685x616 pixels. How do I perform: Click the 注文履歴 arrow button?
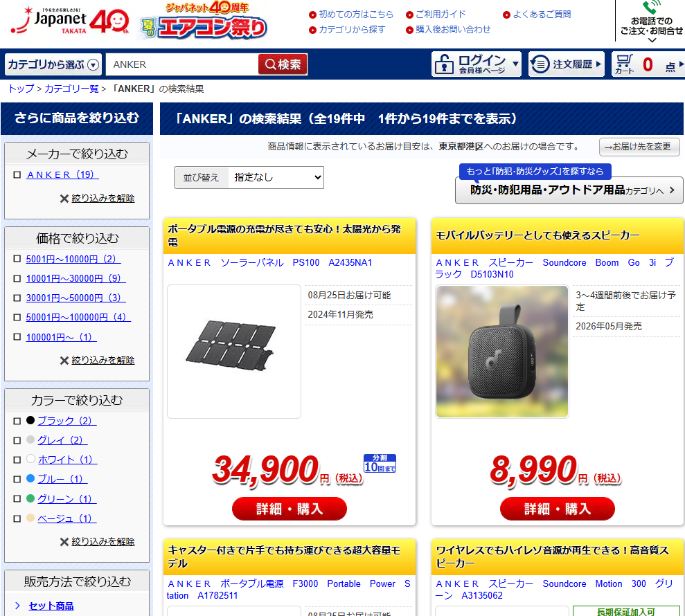point(566,64)
